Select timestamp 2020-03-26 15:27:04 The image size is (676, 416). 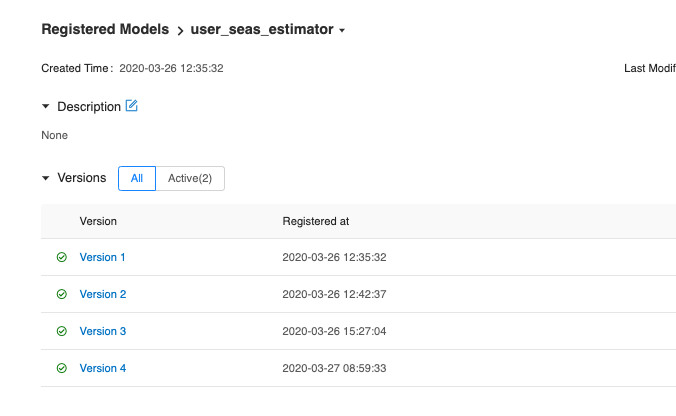334,331
